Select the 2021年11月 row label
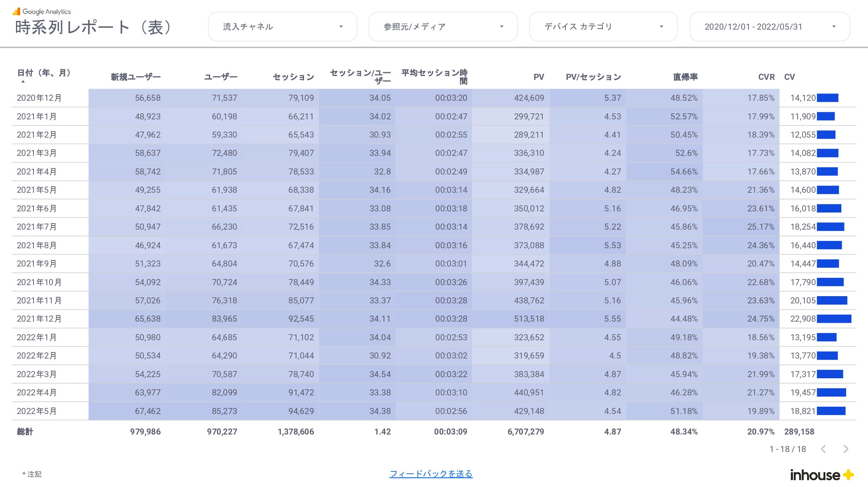868x487 pixels. pos(39,300)
